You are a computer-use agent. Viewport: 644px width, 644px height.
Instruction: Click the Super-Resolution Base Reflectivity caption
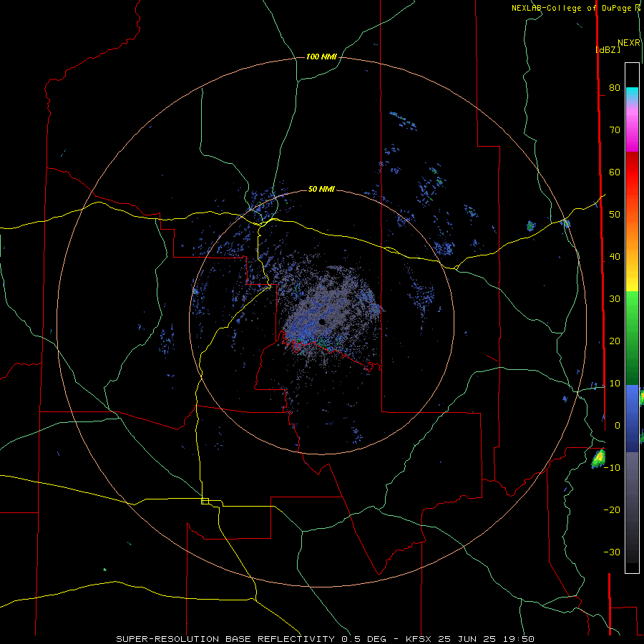click(x=325, y=639)
